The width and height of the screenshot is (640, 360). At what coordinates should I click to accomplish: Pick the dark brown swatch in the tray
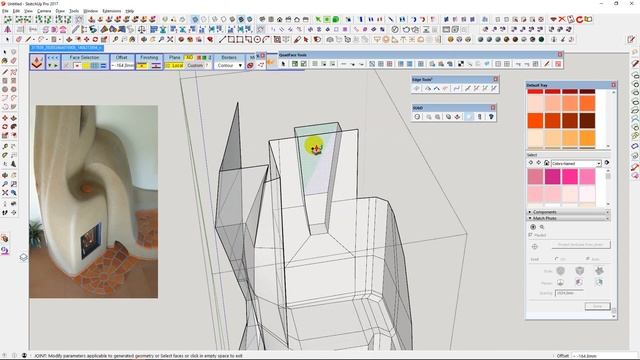coord(587,121)
